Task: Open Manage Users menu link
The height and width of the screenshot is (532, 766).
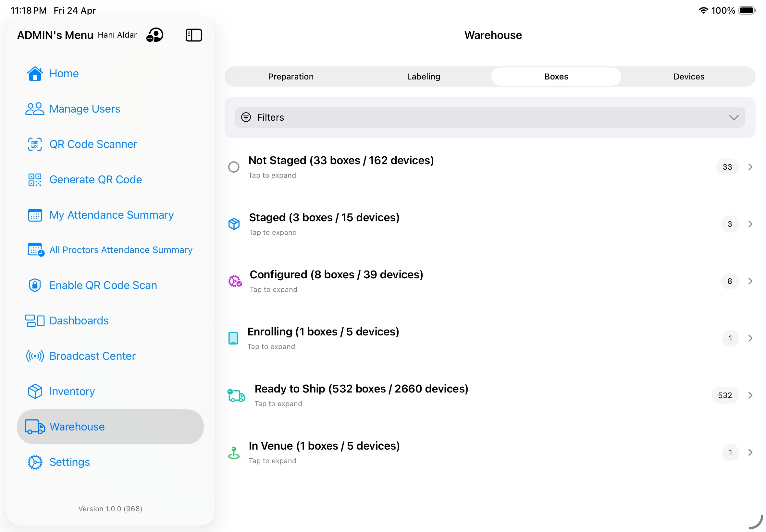Action: [85, 109]
